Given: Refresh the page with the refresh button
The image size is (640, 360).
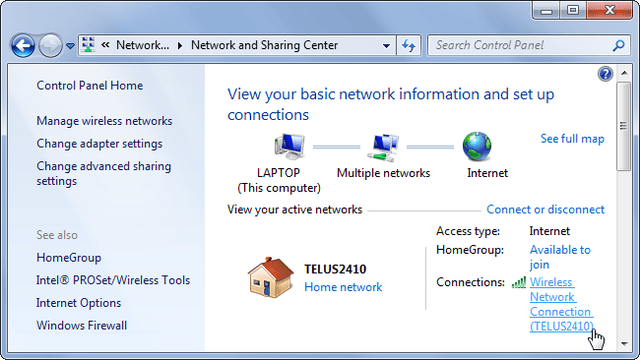Looking at the screenshot, I should click(x=409, y=45).
